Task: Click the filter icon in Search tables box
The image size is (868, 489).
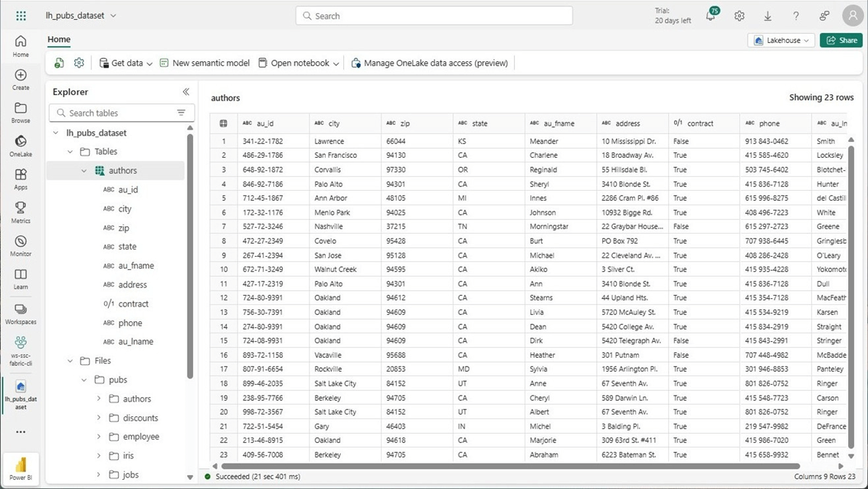Action: point(181,113)
